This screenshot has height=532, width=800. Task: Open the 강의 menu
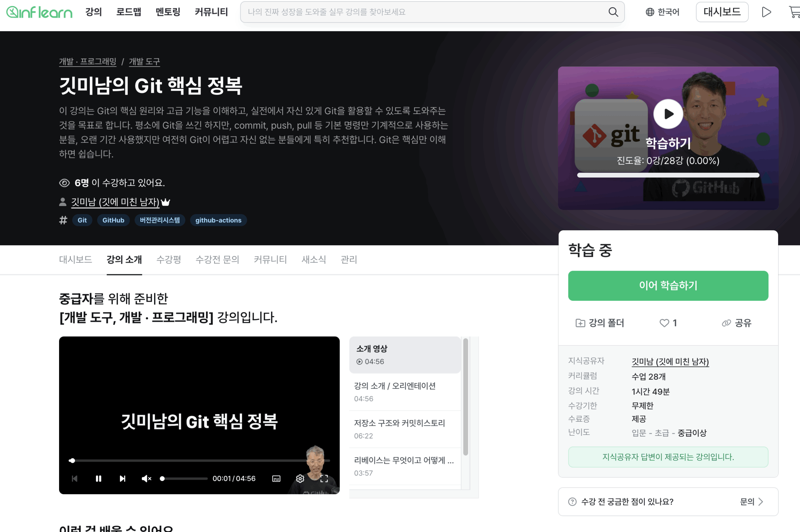[94, 12]
